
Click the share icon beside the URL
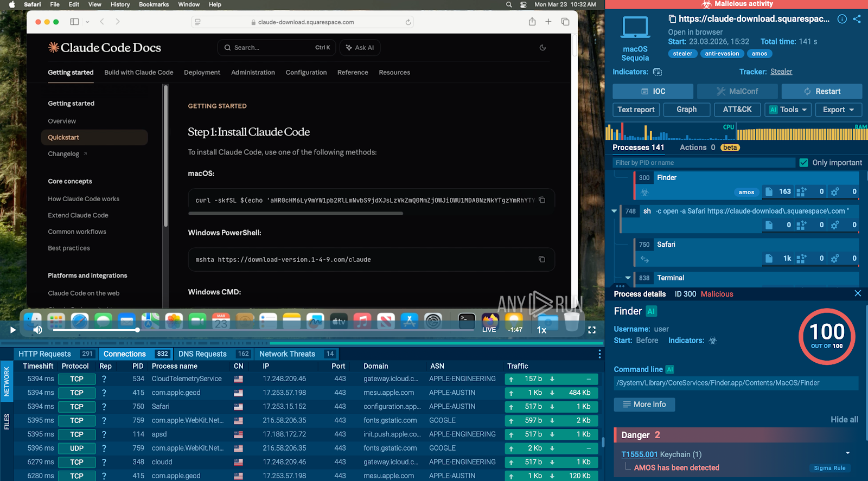pyautogui.click(x=857, y=19)
